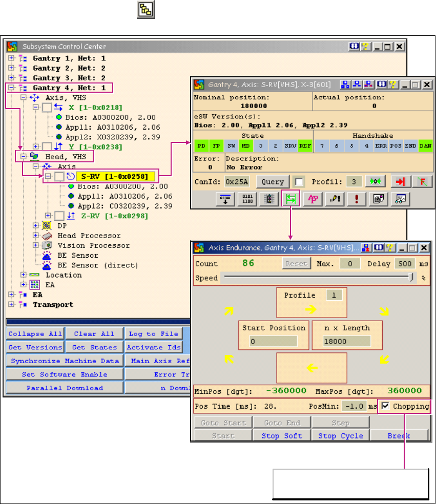This screenshot has height=504, width=436.
Task: Tick the checkbox beside S-RV axis
Action: [60, 177]
